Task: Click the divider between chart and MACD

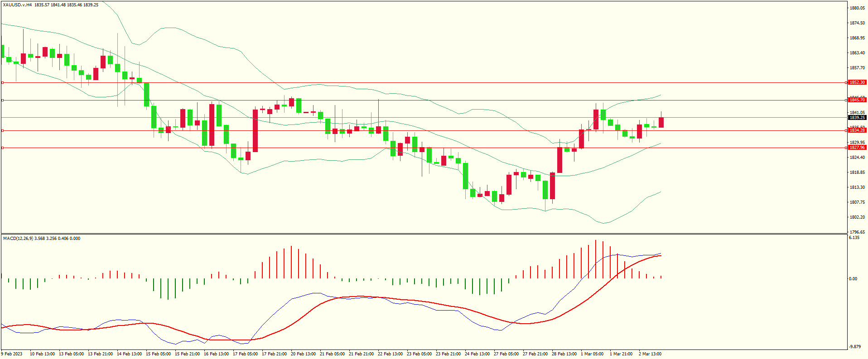Action: tap(424, 234)
